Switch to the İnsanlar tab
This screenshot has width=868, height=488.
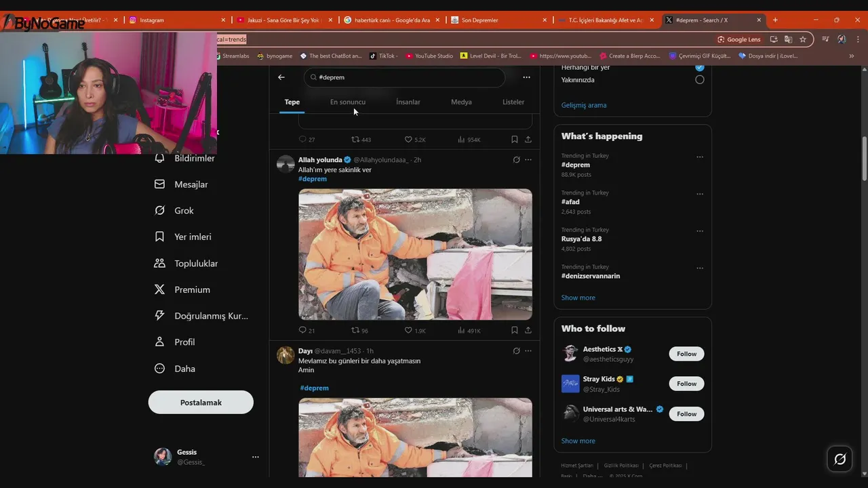coord(408,102)
